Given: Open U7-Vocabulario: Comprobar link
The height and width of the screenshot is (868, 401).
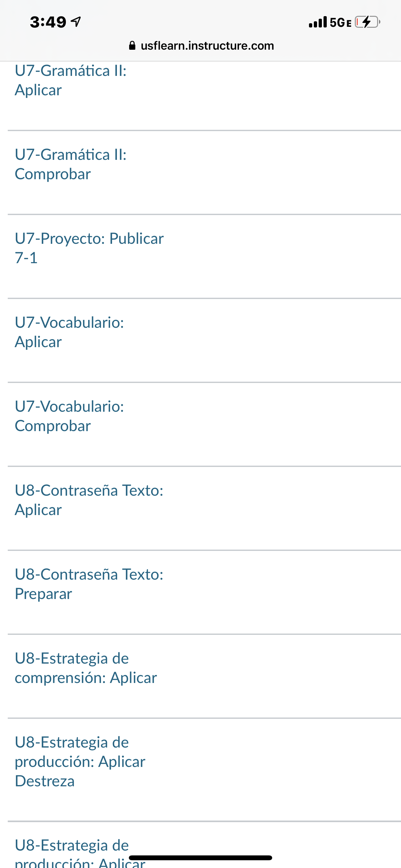Looking at the screenshot, I should 69,416.
